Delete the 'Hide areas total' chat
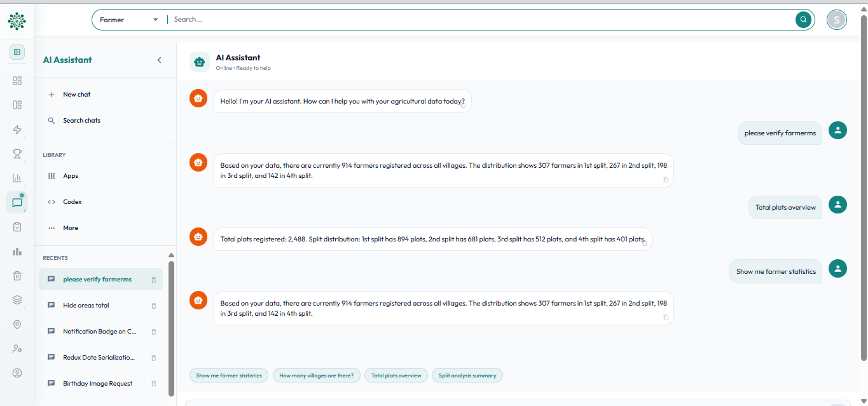 point(153,306)
